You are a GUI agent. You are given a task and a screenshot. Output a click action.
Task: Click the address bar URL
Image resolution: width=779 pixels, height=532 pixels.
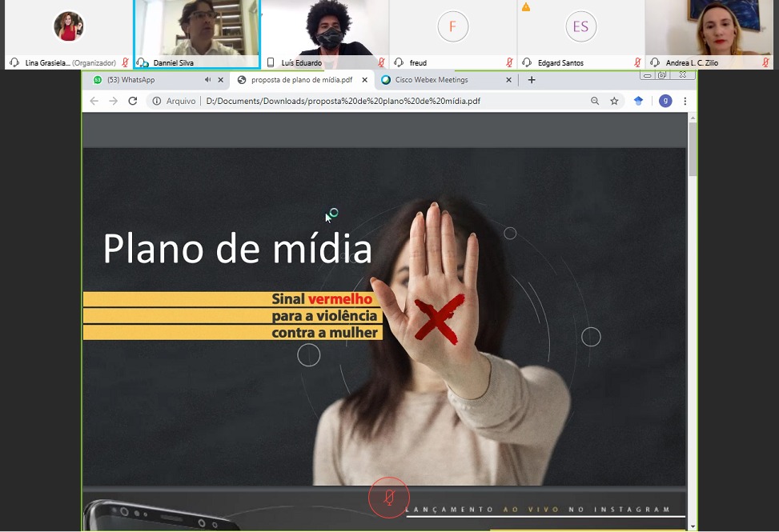344,101
